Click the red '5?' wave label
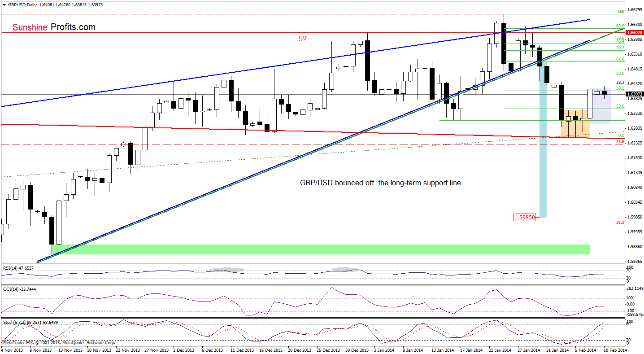 click(x=303, y=39)
